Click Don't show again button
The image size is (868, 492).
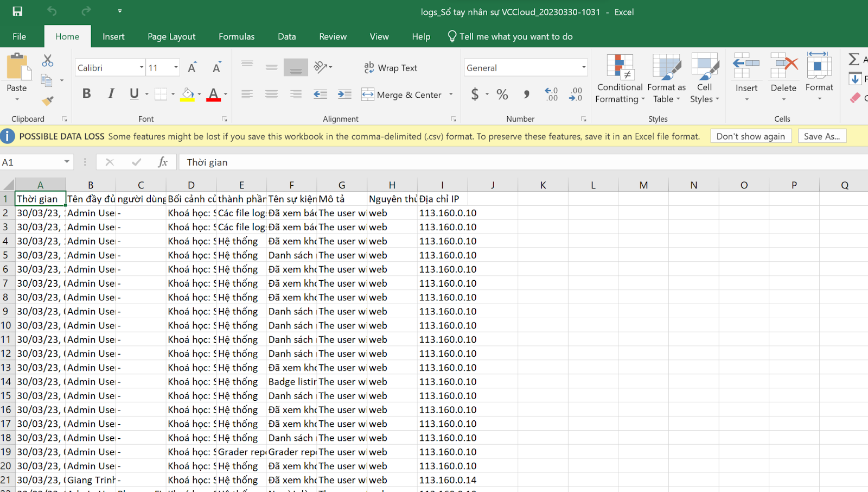coord(751,136)
